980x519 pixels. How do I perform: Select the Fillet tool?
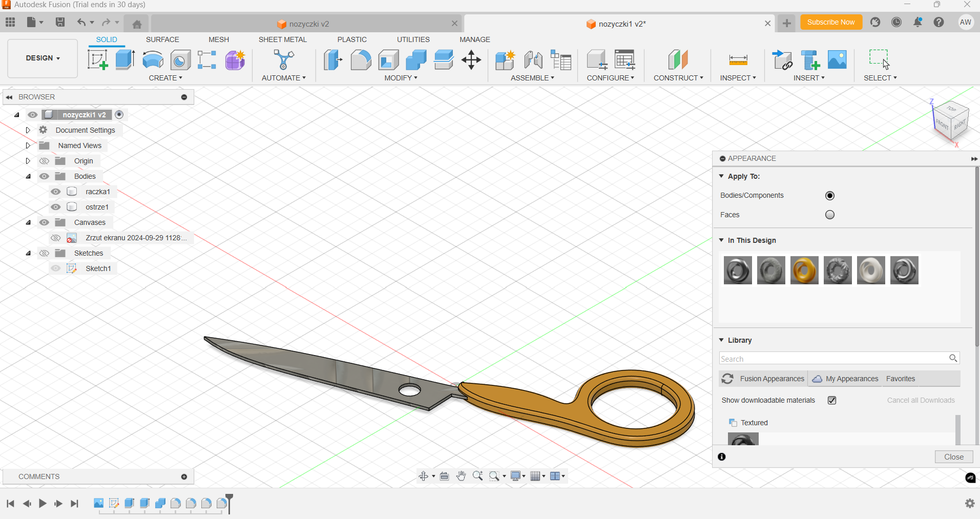[x=361, y=60]
